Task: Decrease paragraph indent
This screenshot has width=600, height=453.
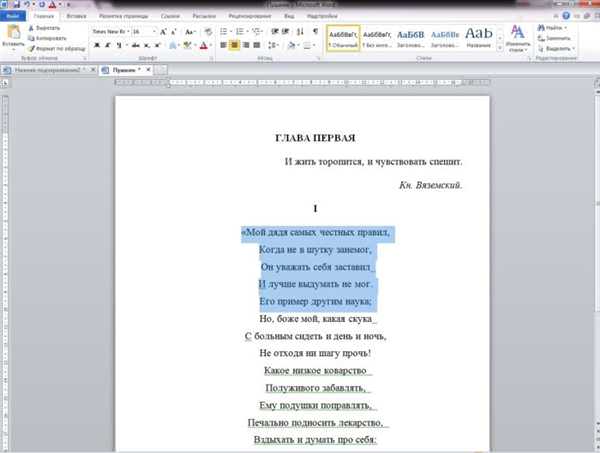Action: (x=274, y=32)
